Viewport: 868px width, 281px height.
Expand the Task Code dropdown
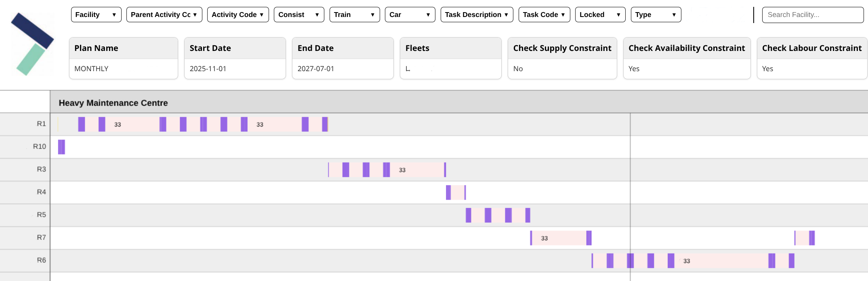[544, 15]
